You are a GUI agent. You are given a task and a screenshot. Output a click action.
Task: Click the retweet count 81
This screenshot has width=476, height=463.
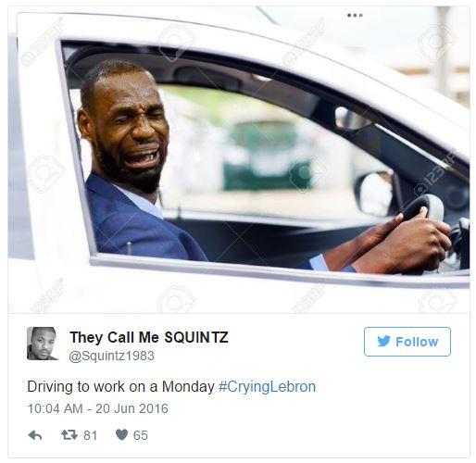[x=90, y=435]
